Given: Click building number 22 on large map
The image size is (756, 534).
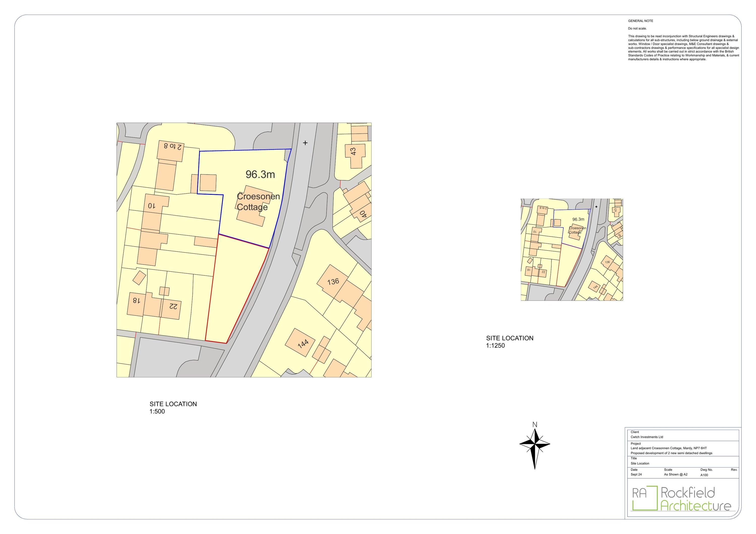Looking at the screenshot, I should [173, 306].
